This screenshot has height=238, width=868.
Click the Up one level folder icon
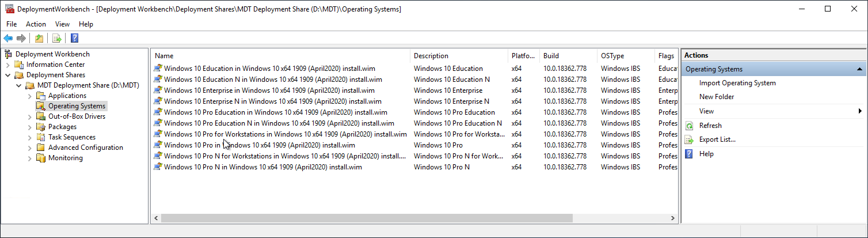click(x=39, y=38)
